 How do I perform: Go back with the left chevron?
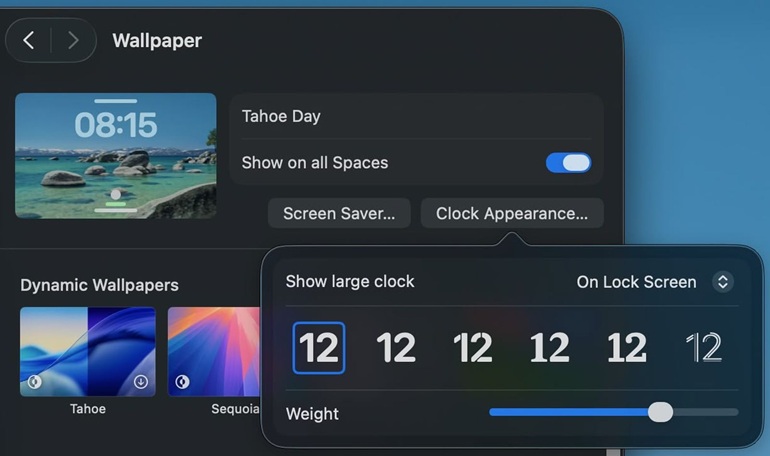29,40
